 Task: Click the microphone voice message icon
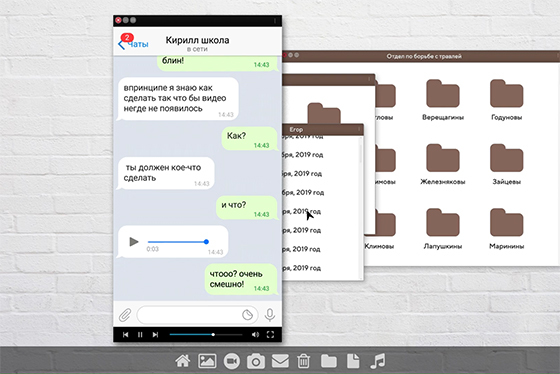[x=270, y=315]
